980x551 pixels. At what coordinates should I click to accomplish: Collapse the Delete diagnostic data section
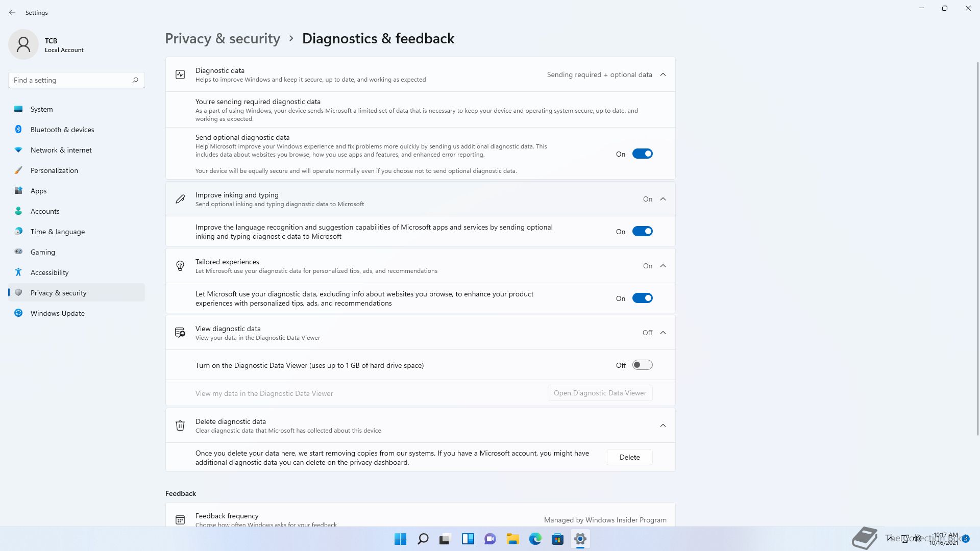[x=663, y=425]
